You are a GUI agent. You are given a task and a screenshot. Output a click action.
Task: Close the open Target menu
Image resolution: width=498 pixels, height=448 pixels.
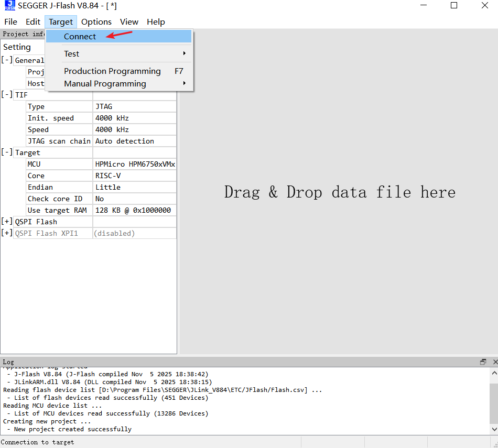tap(61, 22)
